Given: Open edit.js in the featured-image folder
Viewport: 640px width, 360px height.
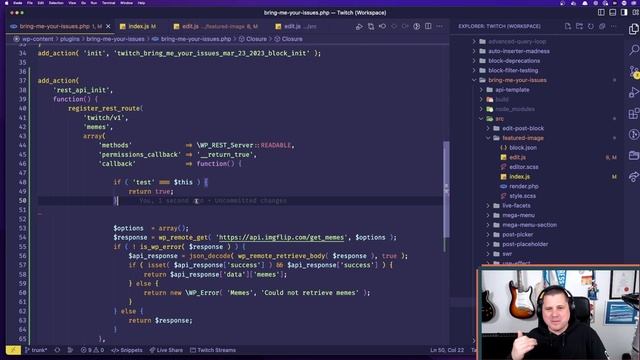Looking at the screenshot, I should pyautogui.click(x=517, y=158).
